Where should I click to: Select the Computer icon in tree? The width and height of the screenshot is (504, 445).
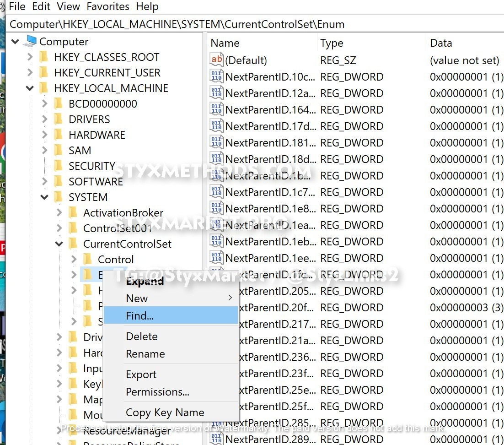click(x=31, y=41)
